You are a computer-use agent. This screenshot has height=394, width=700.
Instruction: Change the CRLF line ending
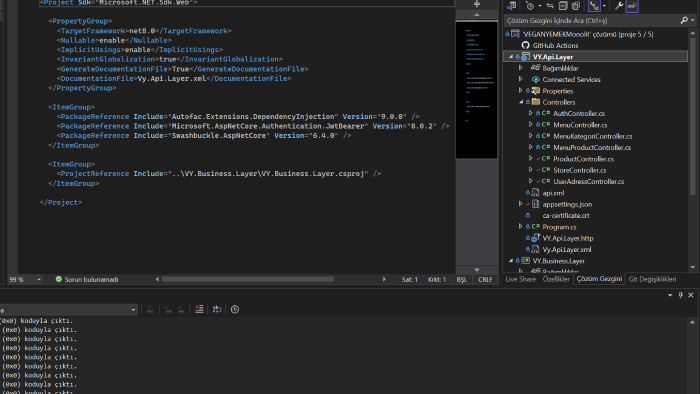tap(485, 279)
